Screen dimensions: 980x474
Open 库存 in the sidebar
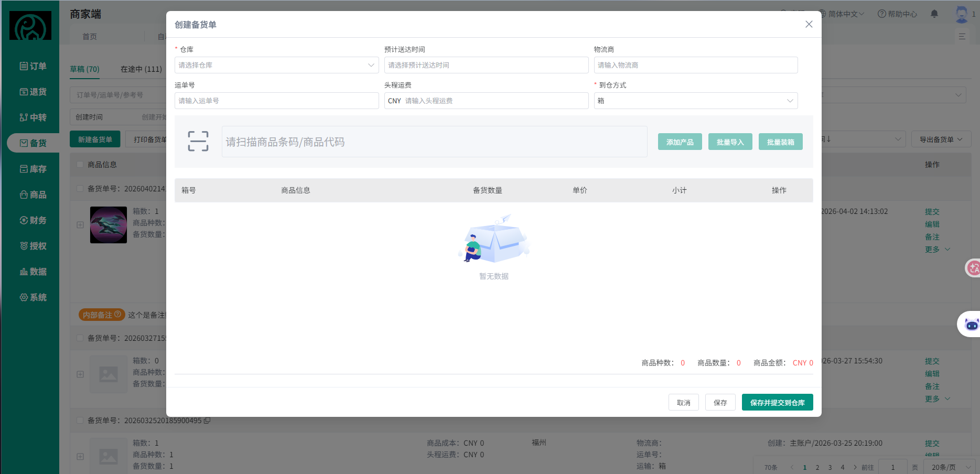[33, 169]
